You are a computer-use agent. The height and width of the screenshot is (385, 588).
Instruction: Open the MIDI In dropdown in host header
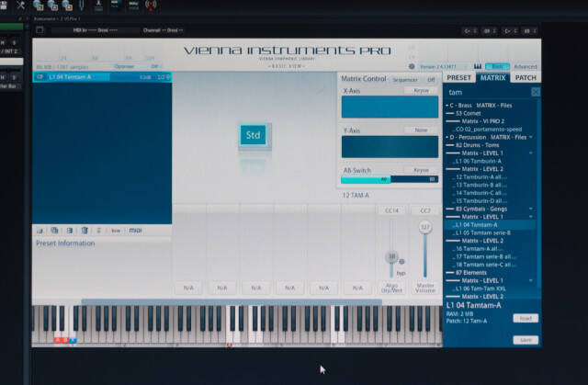point(96,30)
